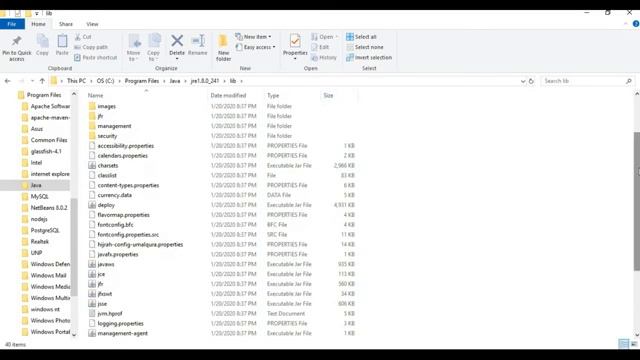Open the quick access toolbar customize arrow
Viewport: 640px width, 360px height.
coord(36,13)
